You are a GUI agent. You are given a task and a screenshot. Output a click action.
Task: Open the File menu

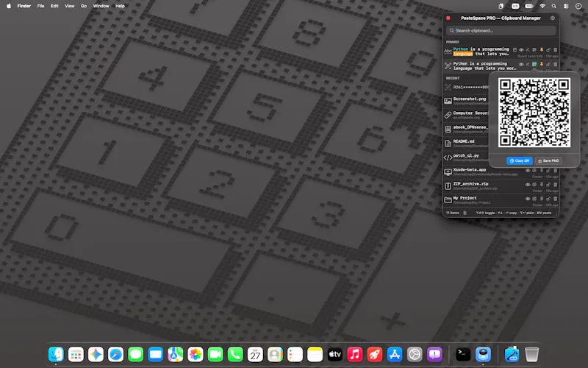[x=41, y=6]
